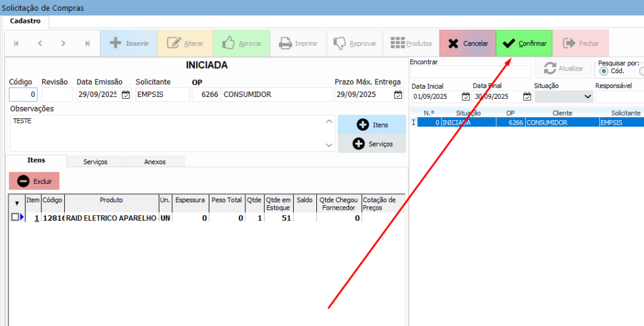Expand the Situação dropdown

pos(587,97)
